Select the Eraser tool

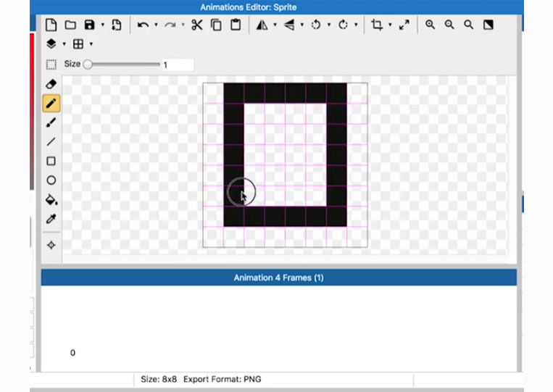(51, 84)
